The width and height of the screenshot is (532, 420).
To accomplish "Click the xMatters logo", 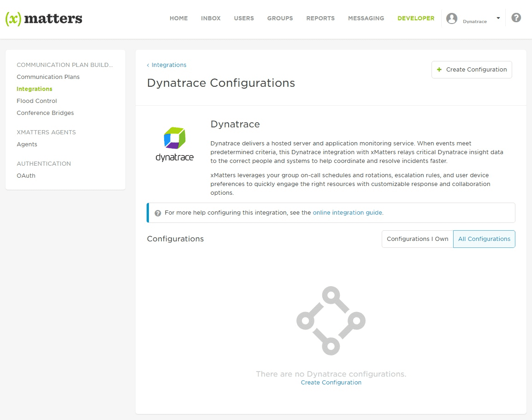I will point(44,19).
